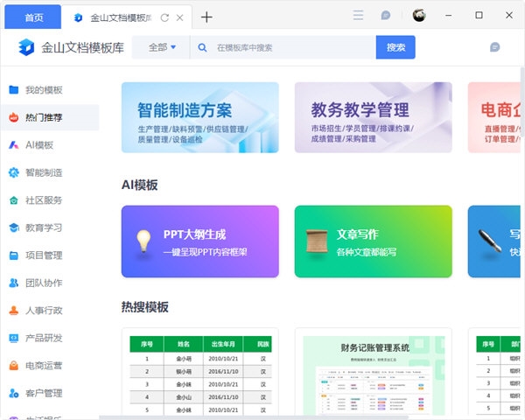Select 客户管理 in the sidebar
The width and height of the screenshot is (525, 420).
click(50, 393)
